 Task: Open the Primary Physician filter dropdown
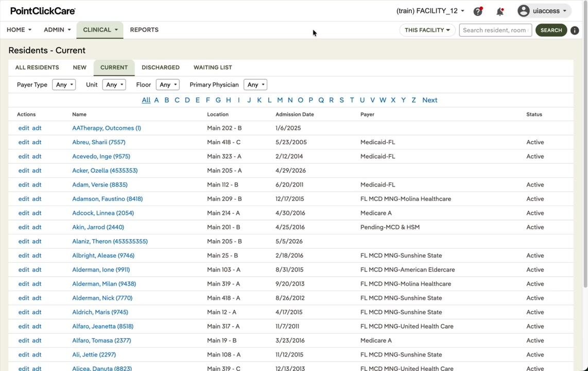click(x=255, y=85)
